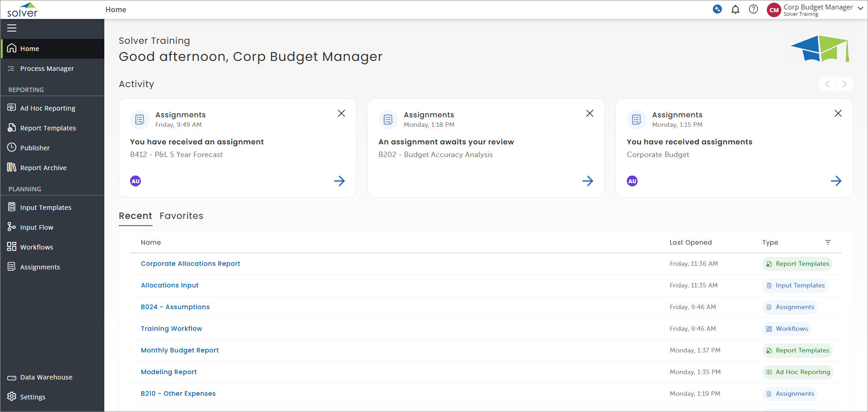The height and width of the screenshot is (412, 868).
Task: Open the Type column filter
Action: click(x=828, y=242)
